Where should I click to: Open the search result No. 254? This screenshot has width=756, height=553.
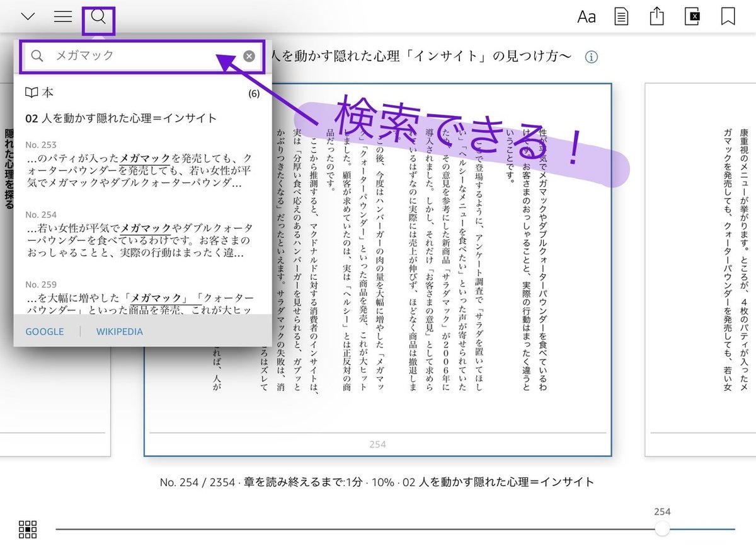click(x=140, y=235)
